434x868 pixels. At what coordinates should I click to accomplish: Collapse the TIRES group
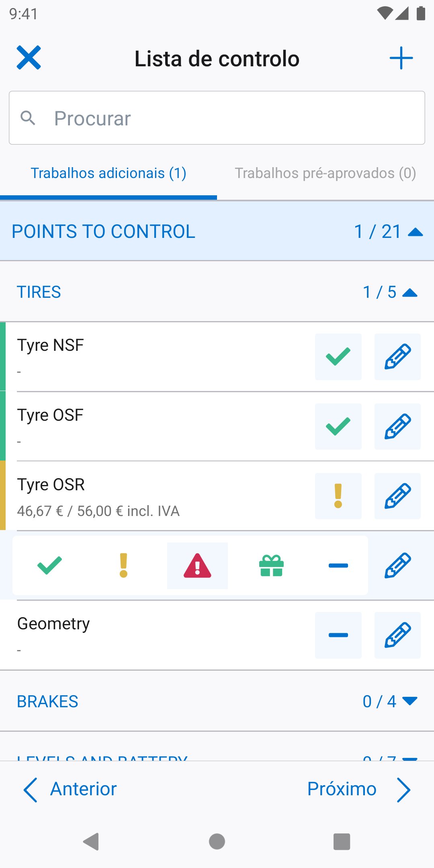click(x=217, y=292)
